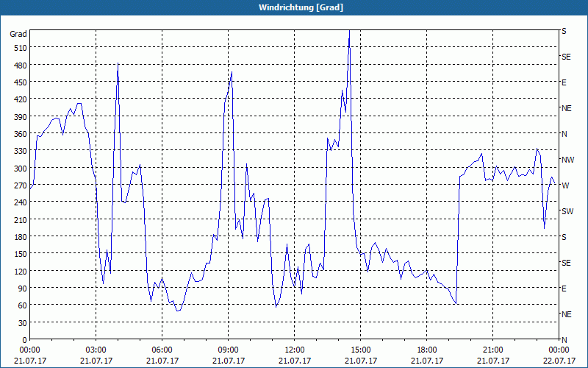This screenshot has width=588, height=368.
Task: Click the S compass label beside the 180 gridline
Action: point(564,237)
